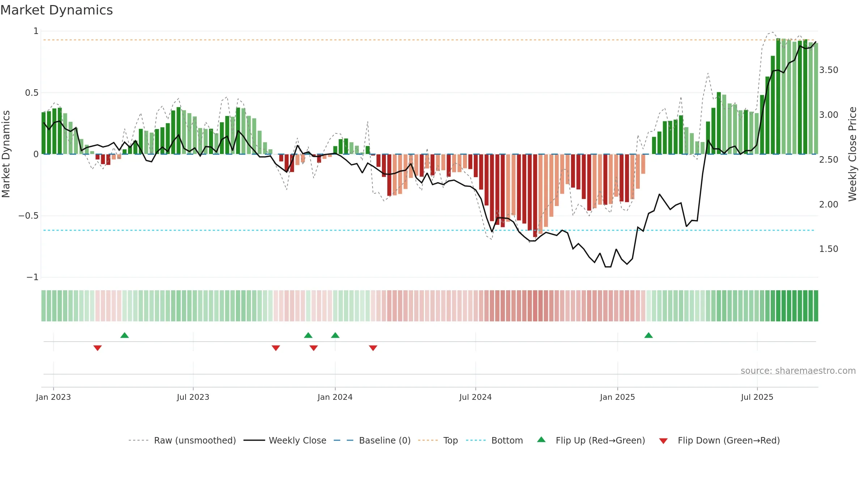This screenshot has width=868, height=488.
Task: Select the flip-up marker just after Jan 2025
Action: point(648,335)
